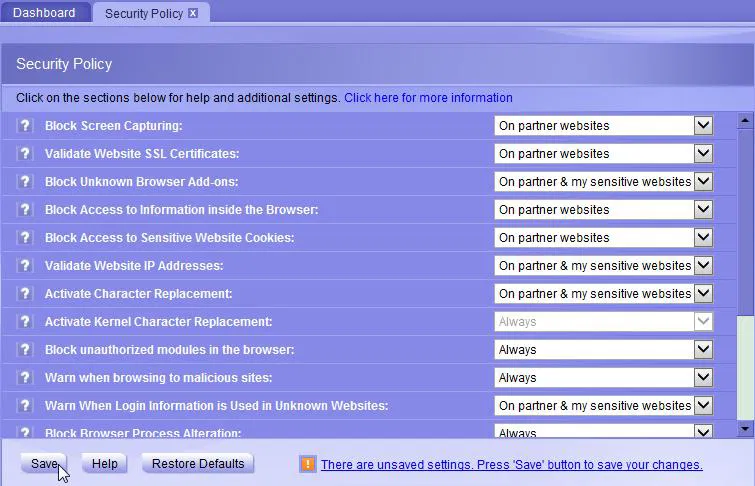Click the unsaved settings warning link
The width and height of the screenshot is (755, 486).
pos(512,465)
